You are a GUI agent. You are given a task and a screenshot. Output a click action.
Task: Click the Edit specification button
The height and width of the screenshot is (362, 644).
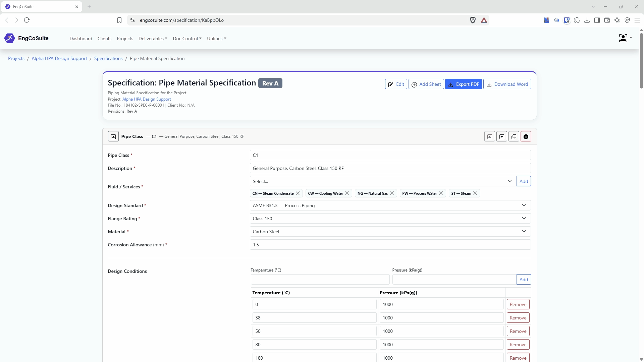coord(396,84)
